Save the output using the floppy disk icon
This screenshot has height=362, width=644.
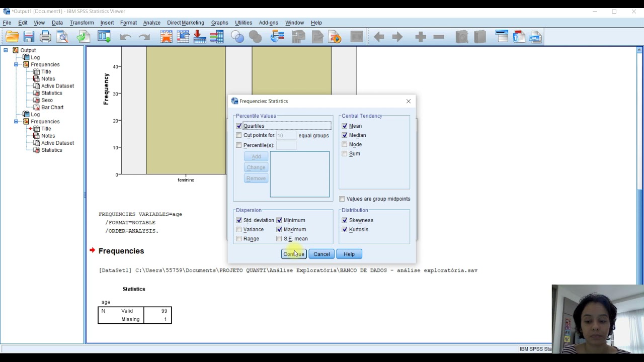click(x=29, y=37)
